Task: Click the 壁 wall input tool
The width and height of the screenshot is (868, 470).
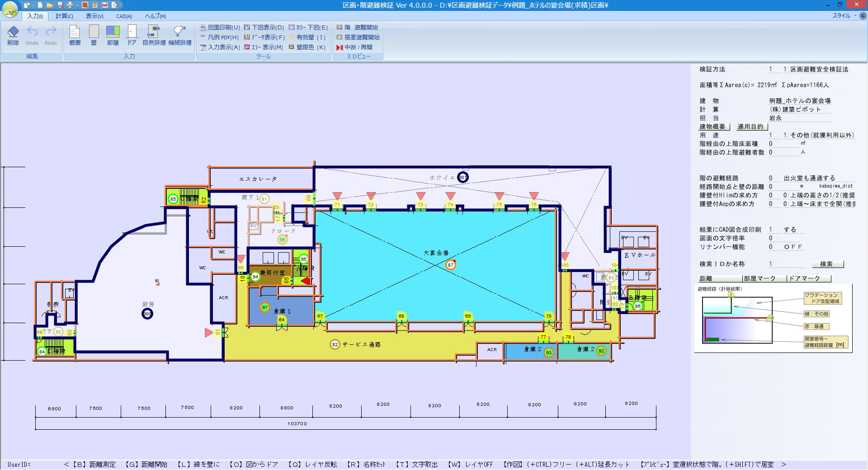Action: [x=94, y=35]
